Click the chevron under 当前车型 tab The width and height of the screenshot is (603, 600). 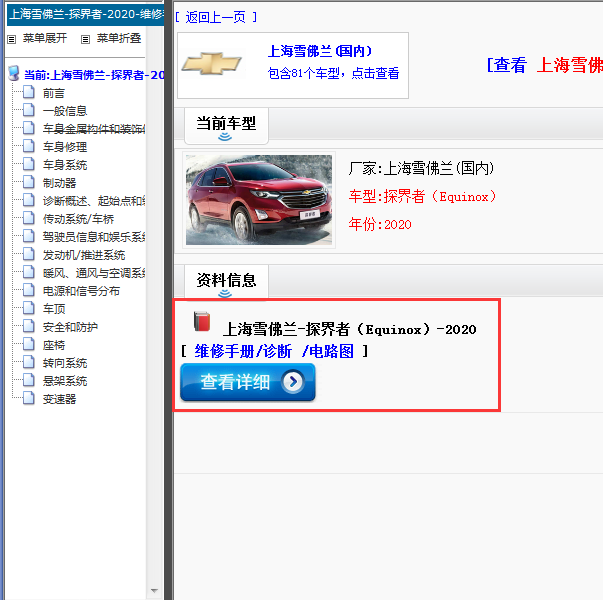pyautogui.click(x=225, y=137)
